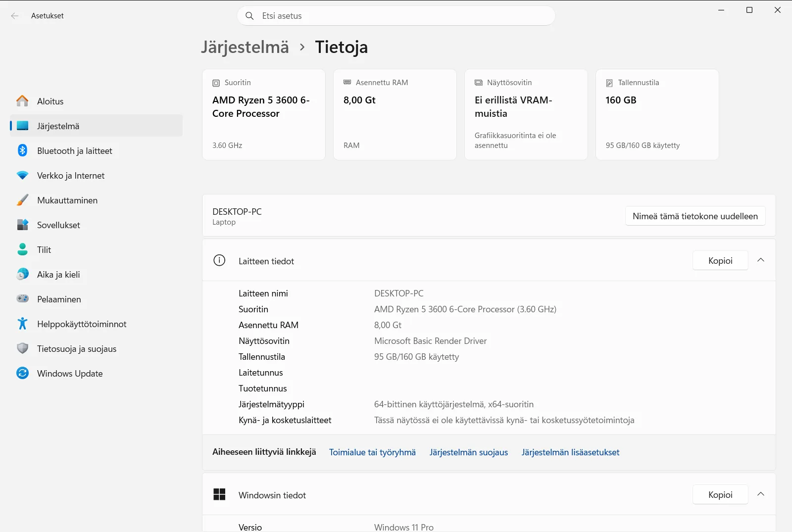
Task: Open Toimialue tai työryhmä link
Action: [x=372, y=452]
